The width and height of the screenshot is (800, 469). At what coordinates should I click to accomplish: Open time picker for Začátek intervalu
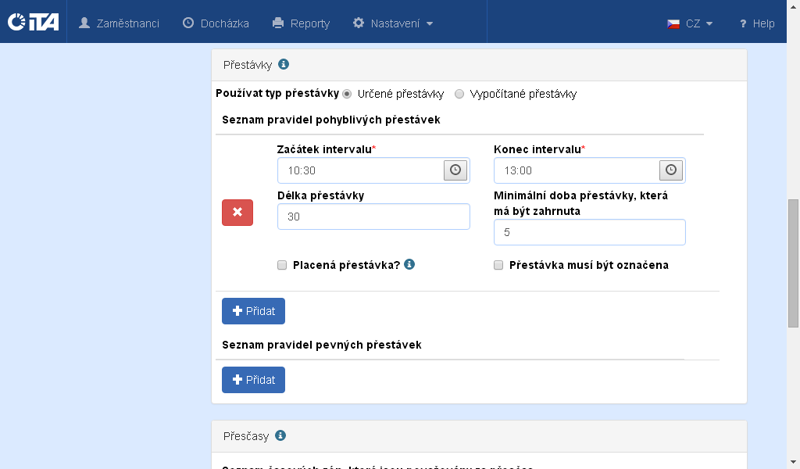click(x=456, y=170)
